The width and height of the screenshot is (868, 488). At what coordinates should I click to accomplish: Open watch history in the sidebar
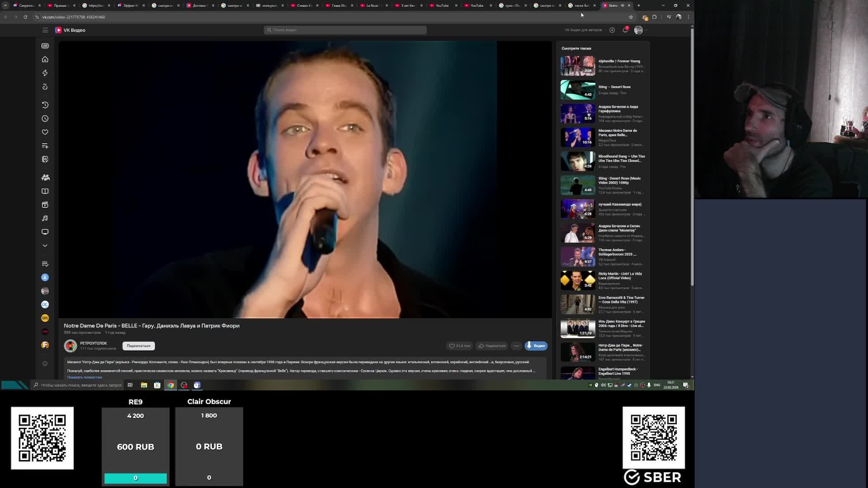[x=45, y=105]
